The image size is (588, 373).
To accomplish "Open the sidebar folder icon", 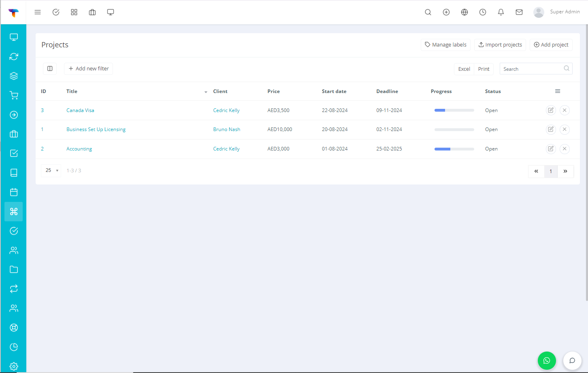I will [x=14, y=269].
